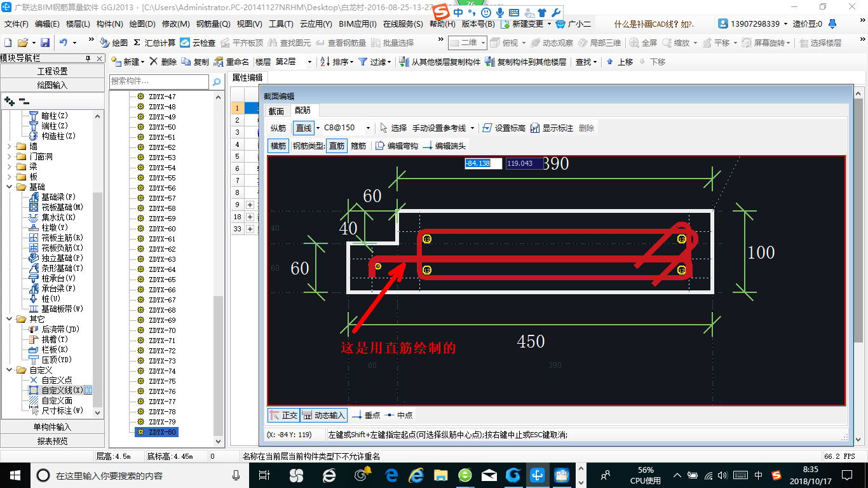The width and height of the screenshot is (868, 488).
Task: Switch to the 配筋 tab
Action: (x=302, y=111)
